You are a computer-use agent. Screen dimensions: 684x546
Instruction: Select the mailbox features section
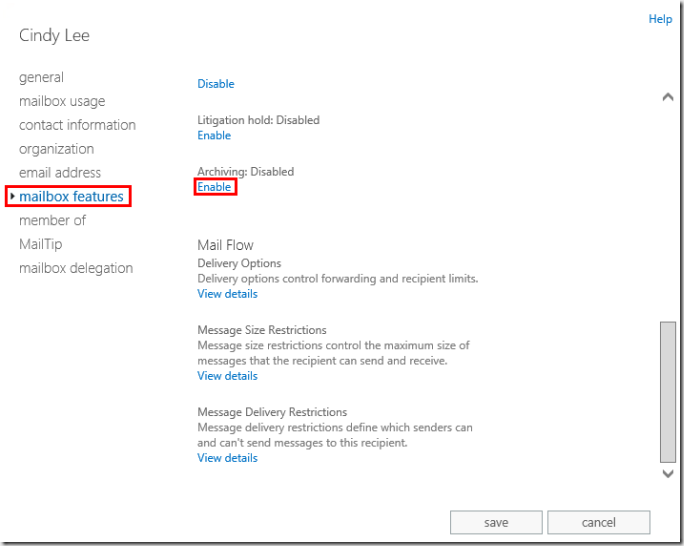(x=71, y=196)
